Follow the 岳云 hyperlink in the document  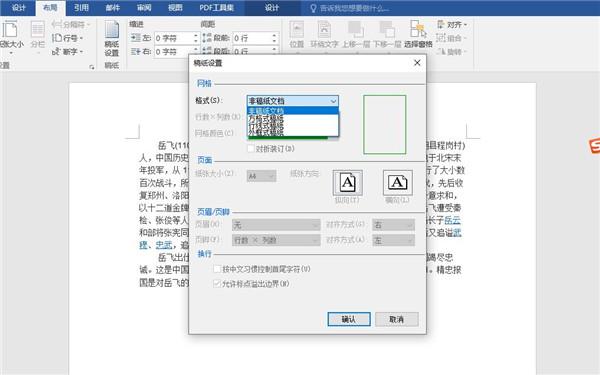click(452, 220)
